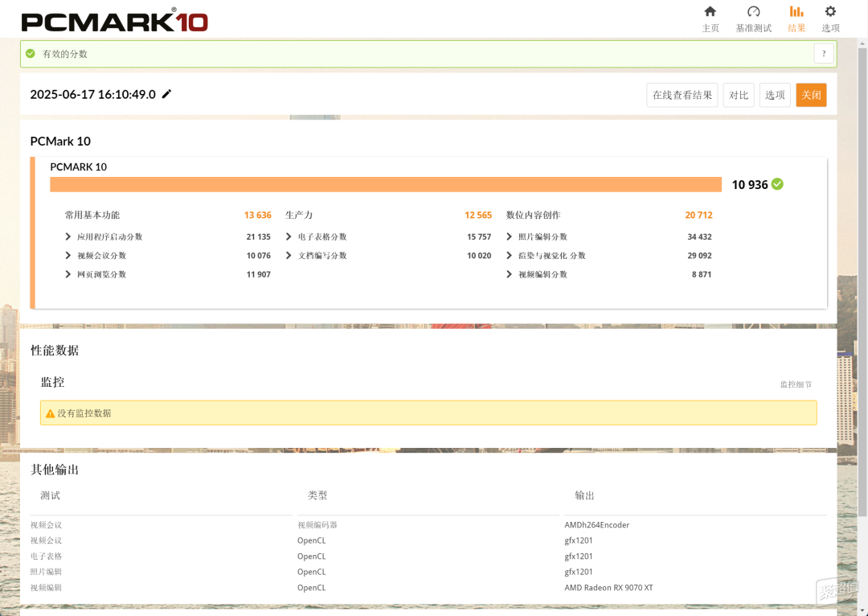Click the 视频编码器 type cell
The width and height of the screenshot is (868, 616).
pos(317,524)
